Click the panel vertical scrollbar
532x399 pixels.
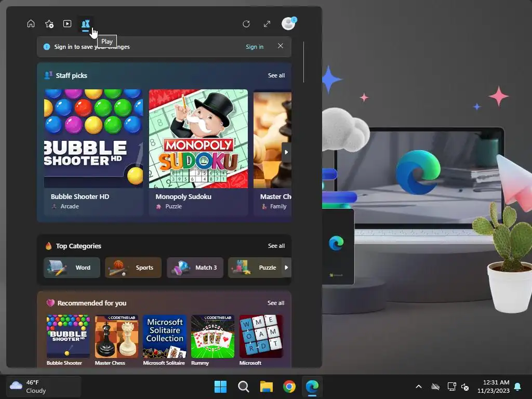tap(303, 62)
